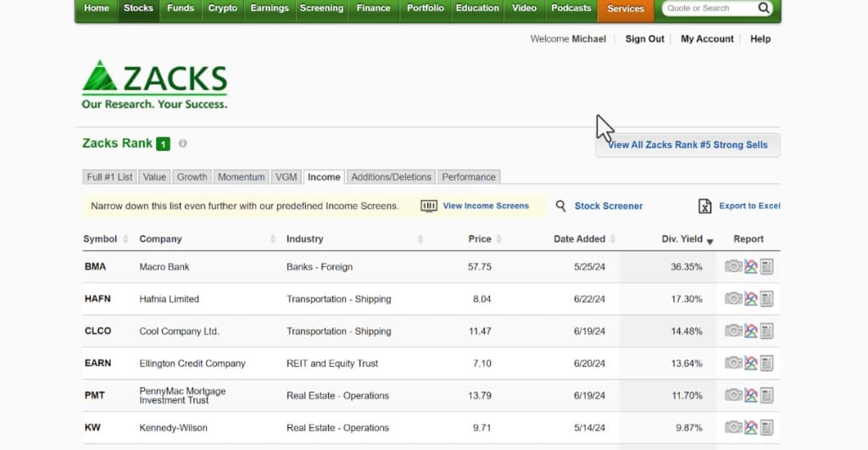Open chart icon for EARN row
The height and width of the screenshot is (450, 868).
pyautogui.click(x=751, y=363)
